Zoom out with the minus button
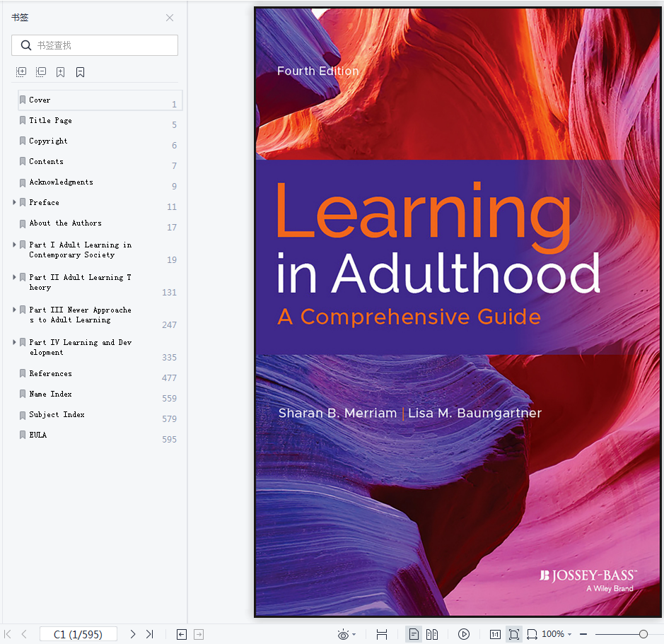 pyautogui.click(x=583, y=634)
